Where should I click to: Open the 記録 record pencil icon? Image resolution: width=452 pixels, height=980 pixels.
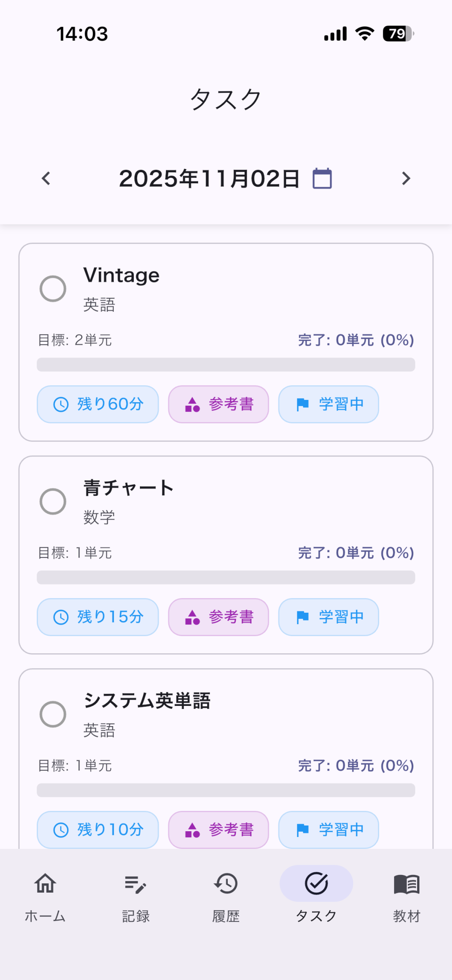135,884
